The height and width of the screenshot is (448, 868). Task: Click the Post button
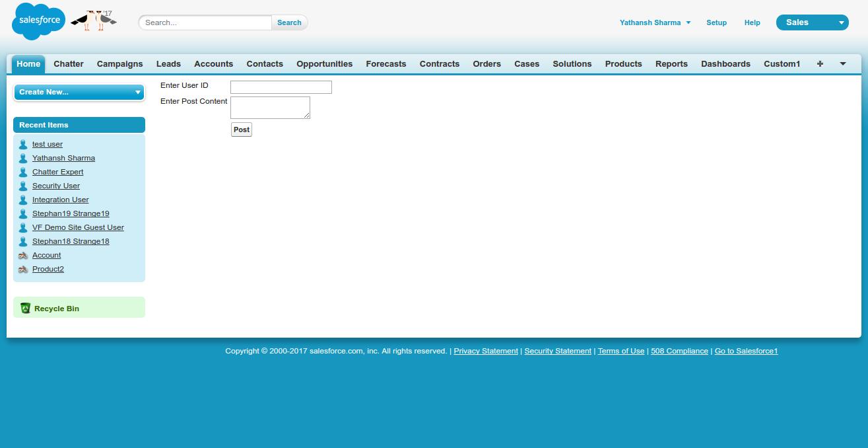pyautogui.click(x=242, y=130)
